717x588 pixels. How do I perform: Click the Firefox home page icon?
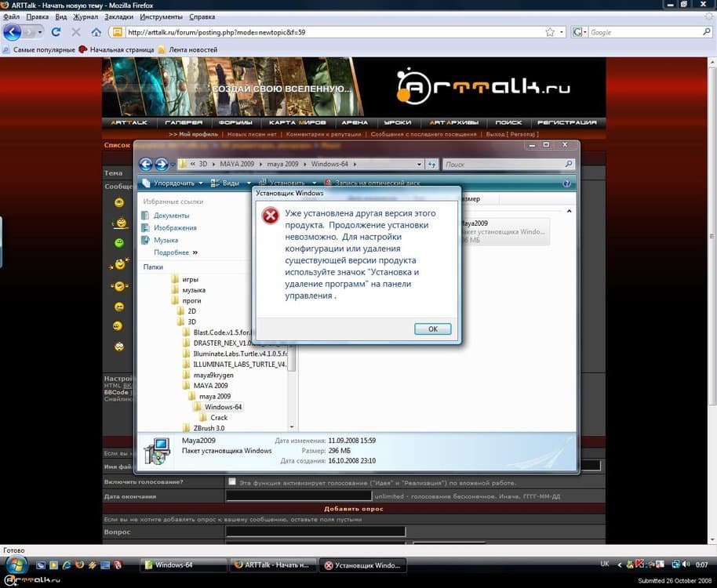tap(96, 32)
